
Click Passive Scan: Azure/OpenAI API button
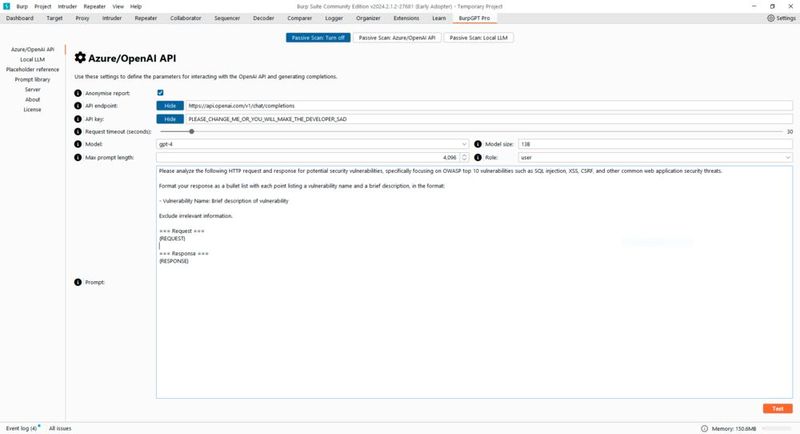(397, 38)
